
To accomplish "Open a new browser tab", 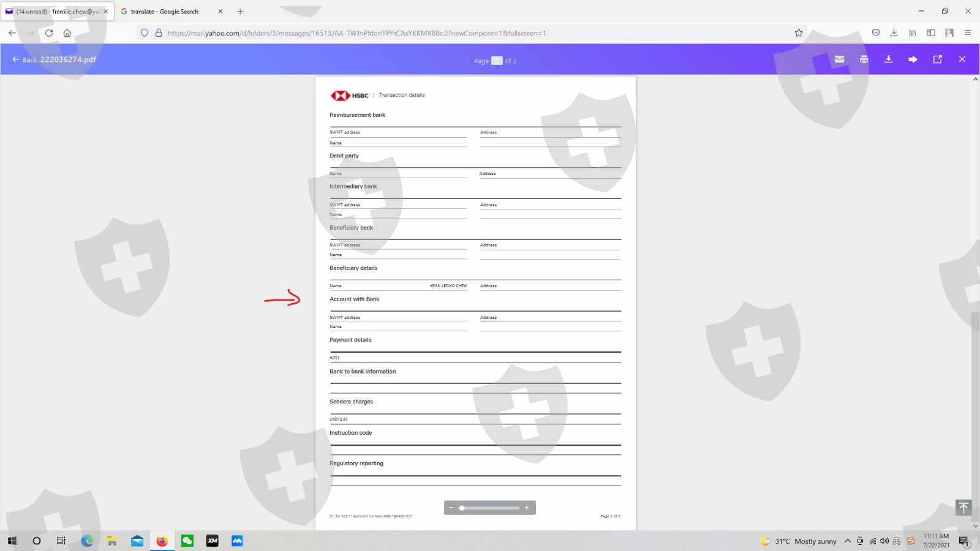I will [240, 11].
